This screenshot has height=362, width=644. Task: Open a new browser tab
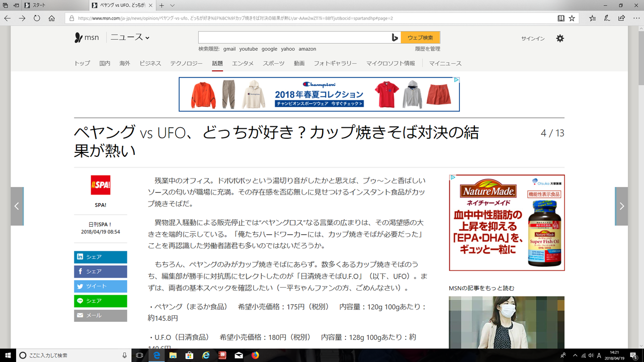tap(162, 5)
